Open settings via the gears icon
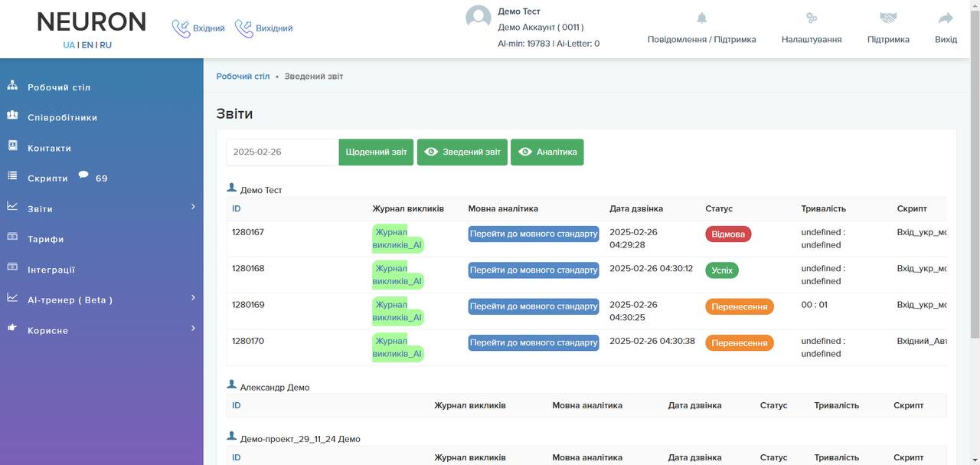Viewport: 980px width, 465px height. tap(812, 18)
